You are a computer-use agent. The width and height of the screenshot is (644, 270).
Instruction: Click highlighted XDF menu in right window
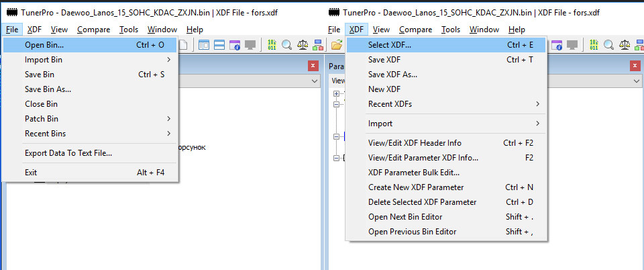point(356,30)
